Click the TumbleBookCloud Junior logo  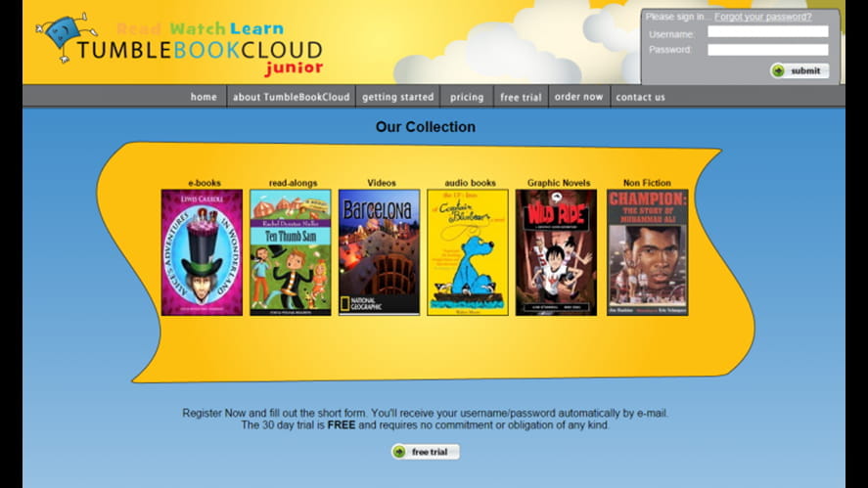[179, 44]
